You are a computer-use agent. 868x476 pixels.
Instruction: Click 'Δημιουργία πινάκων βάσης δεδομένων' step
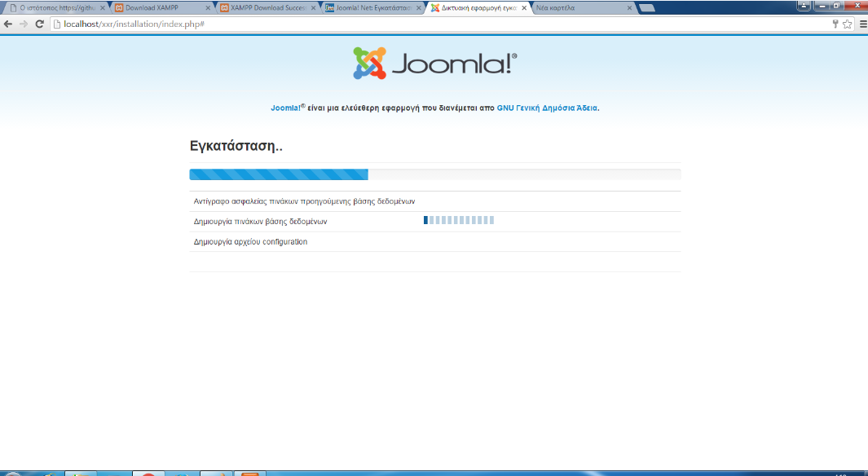tap(260, 222)
